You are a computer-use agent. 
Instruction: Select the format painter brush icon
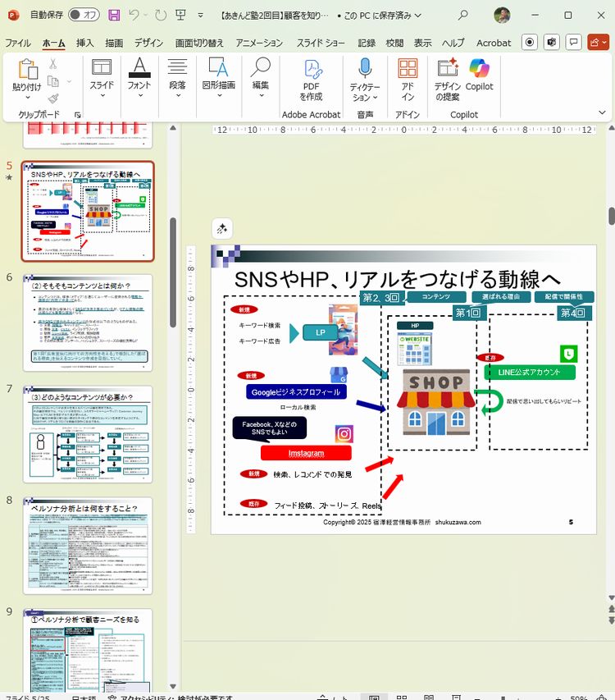tap(53, 99)
